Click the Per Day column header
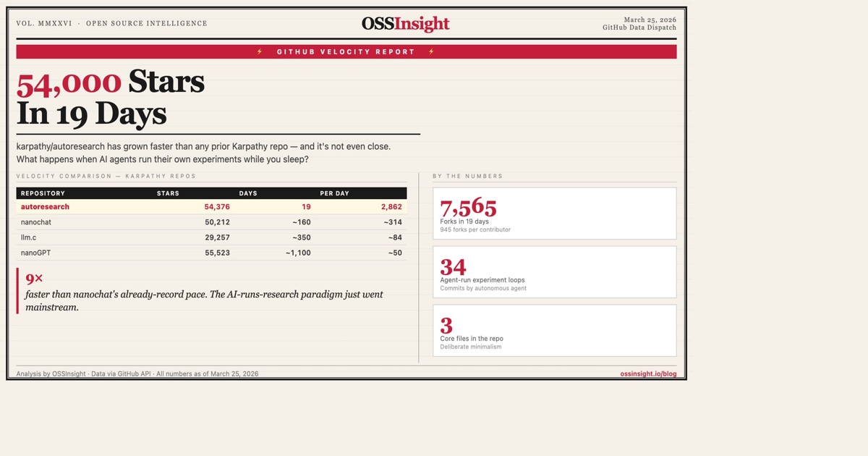The image size is (868, 456). coord(334,193)
